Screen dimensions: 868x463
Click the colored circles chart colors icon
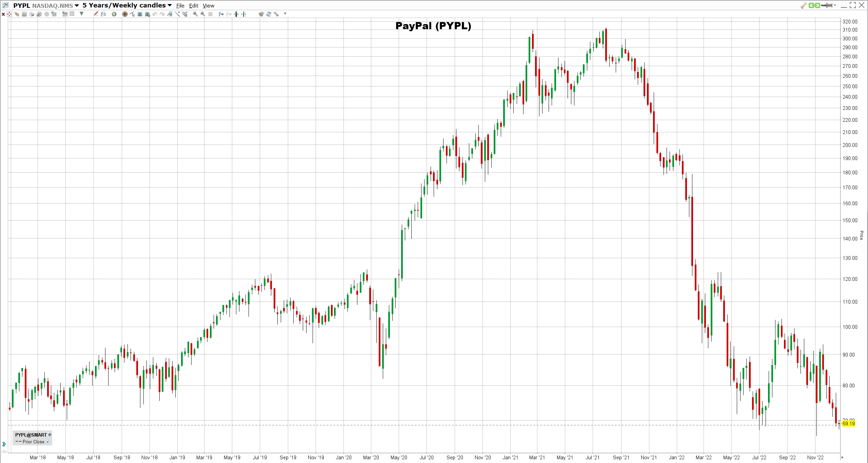click(261, 14)
